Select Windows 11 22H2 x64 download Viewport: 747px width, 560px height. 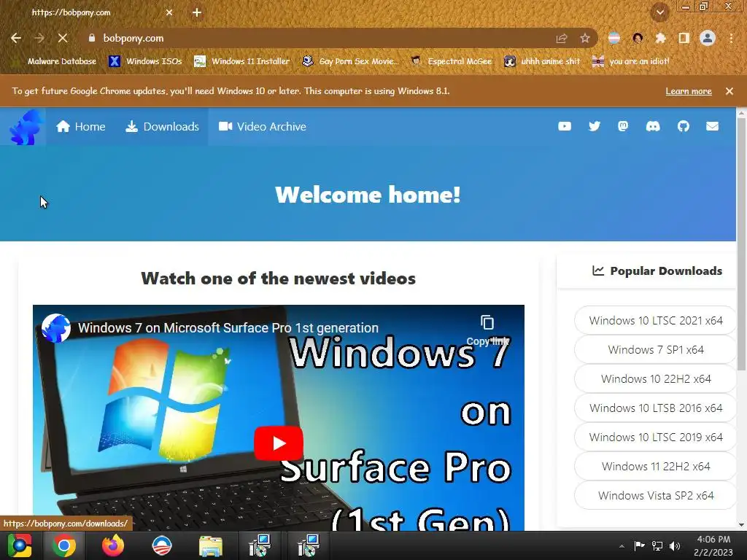[656, 466]
